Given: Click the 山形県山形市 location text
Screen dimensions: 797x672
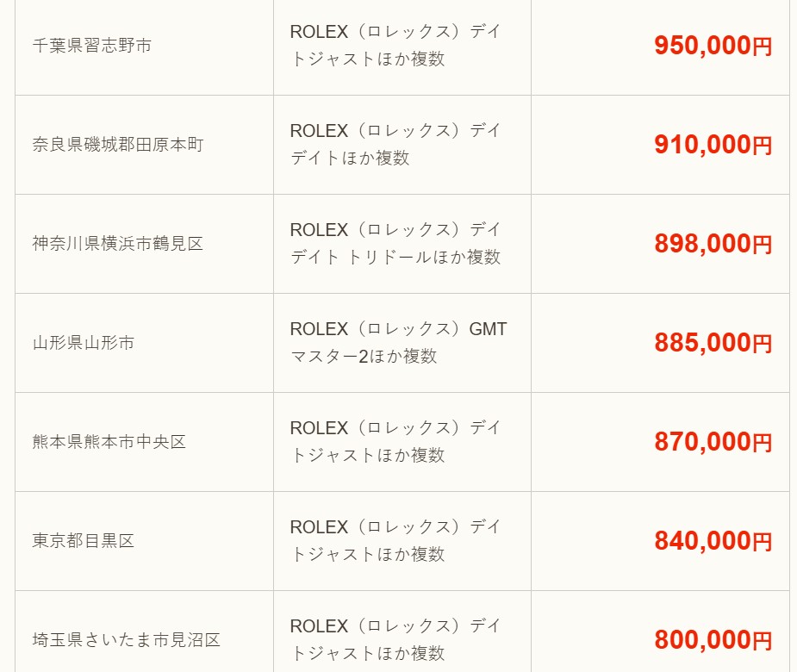Looking at the screenshot, I should tap(84, 343).
